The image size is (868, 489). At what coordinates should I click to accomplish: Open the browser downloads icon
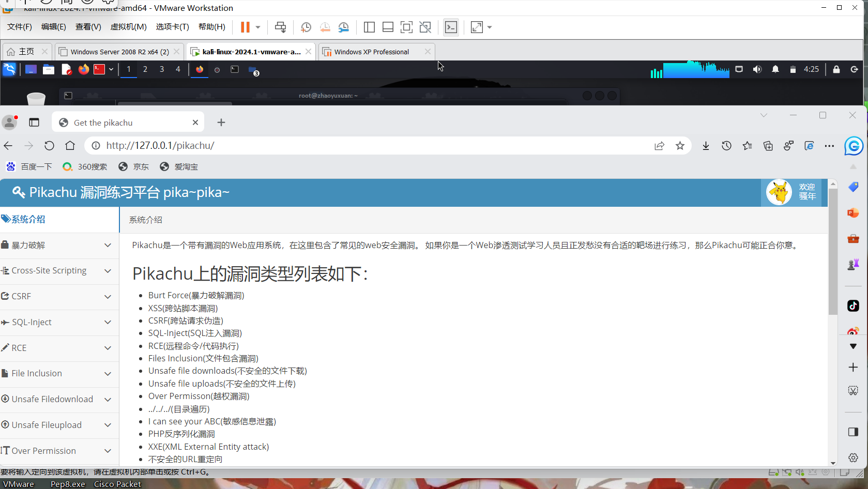point(706,146)
